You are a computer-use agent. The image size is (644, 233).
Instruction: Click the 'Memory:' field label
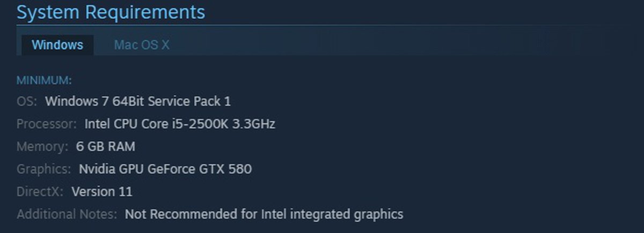[x=42, y=146]
